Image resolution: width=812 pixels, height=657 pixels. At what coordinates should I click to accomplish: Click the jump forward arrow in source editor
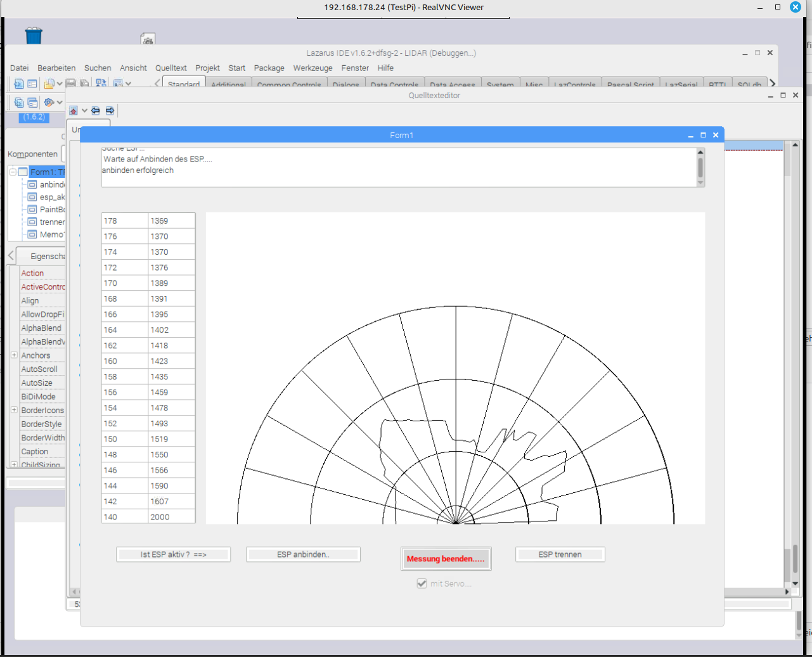pyautogui.click(x=110, y=111)
